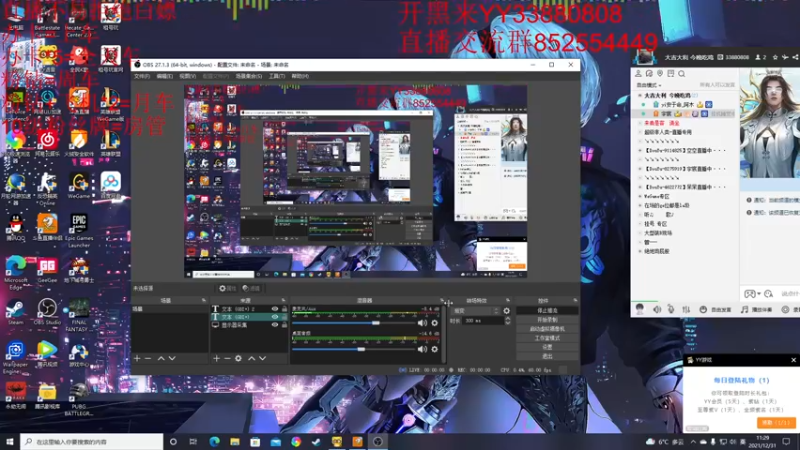Screen dimensions: 800x450
Task: Open Wallpaper Engine desktop shortcut
Action: (x=15, y=358)
